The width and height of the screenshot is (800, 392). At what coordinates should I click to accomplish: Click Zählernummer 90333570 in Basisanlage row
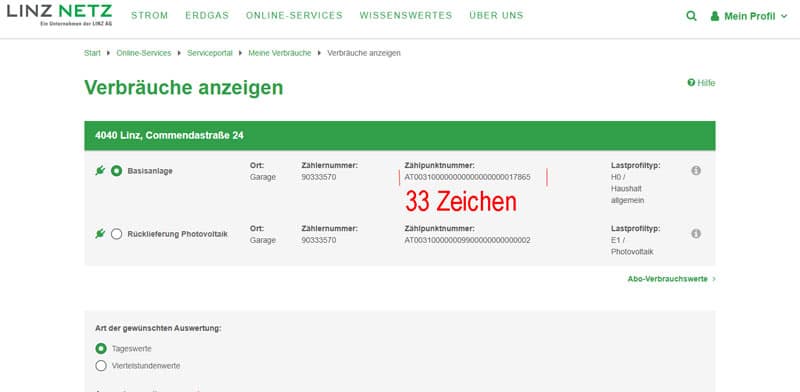pos(319,177)
